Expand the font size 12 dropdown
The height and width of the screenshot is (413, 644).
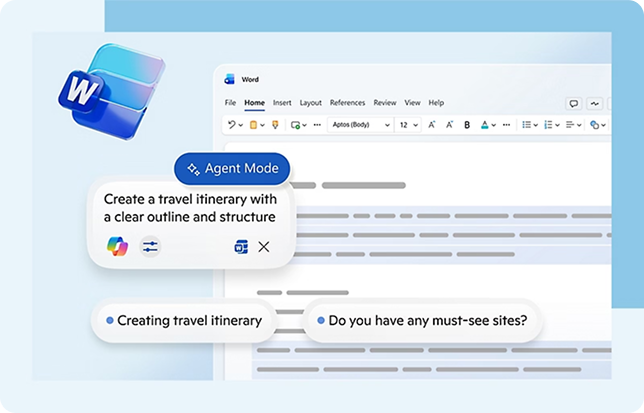tap(409, 124)
